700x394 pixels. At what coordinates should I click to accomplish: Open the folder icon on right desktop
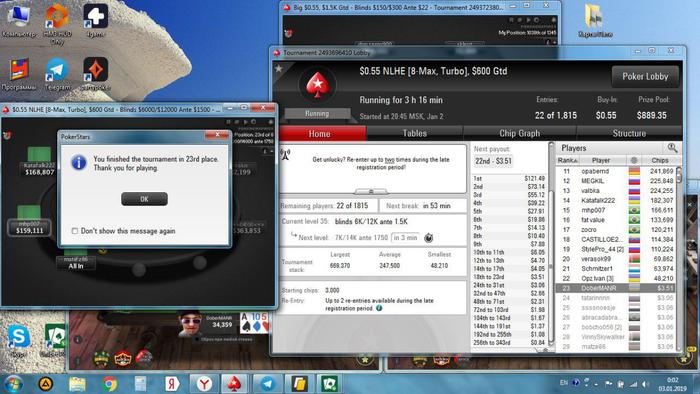595,20
